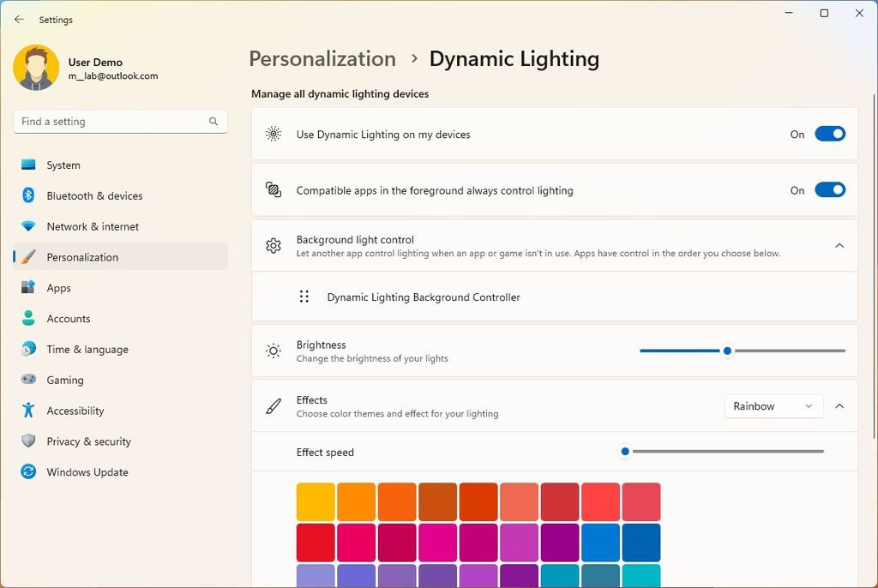Click the Find a setting search box
The height and width of the screenshot is (588, 878).
coord(120,121)
